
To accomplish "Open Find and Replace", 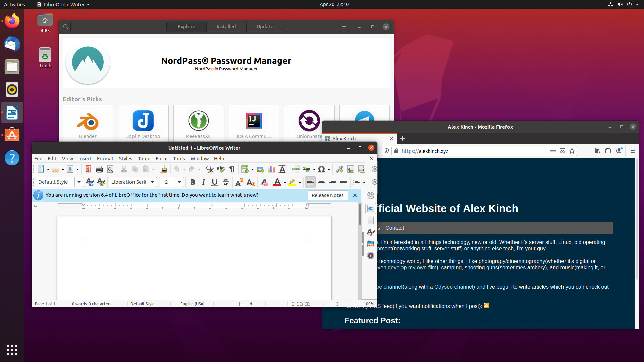I will (x=209, y=169).
